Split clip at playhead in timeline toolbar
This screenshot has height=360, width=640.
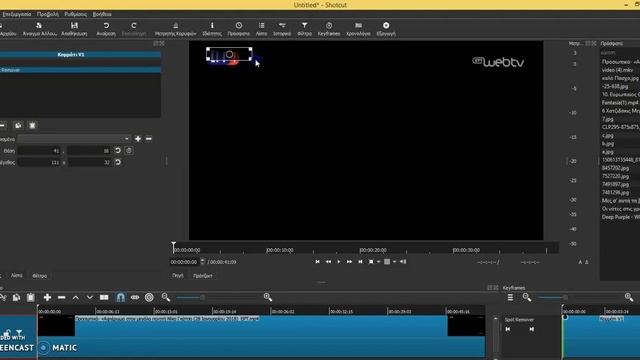pyautogui.click(x=104, y=298)
